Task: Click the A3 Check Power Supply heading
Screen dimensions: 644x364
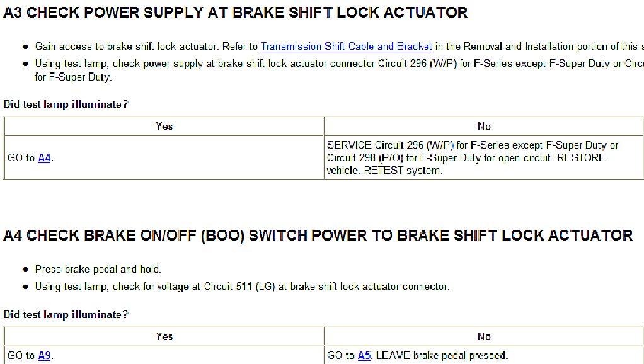Action: (x=236, y=13)
